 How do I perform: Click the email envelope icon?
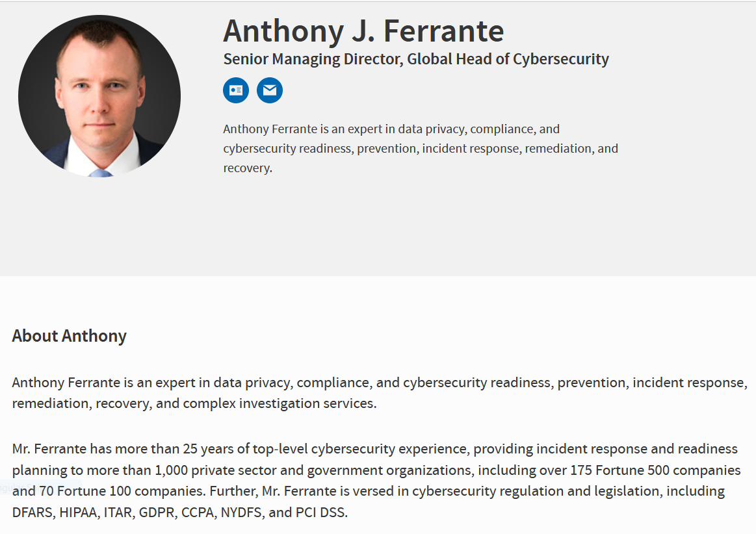(x=270, y=90)
